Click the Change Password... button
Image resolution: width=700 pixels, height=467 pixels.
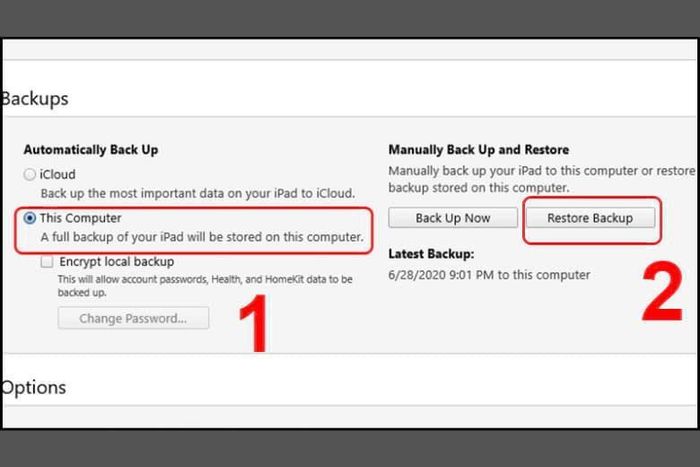tap(133, 318)
